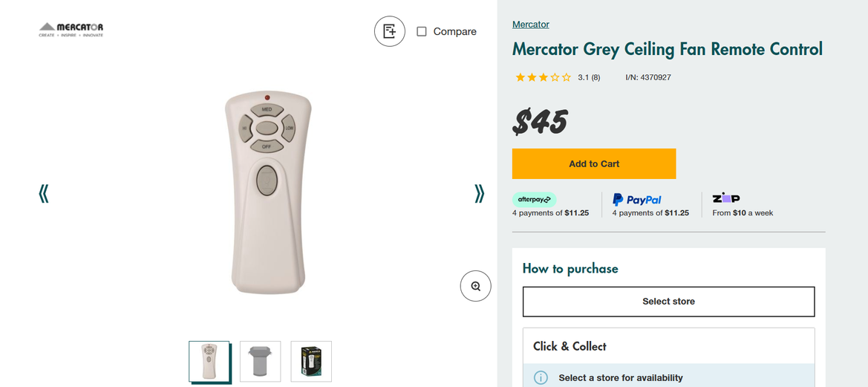Viewport: 868px width, 387px height.
Task: Click the Click & Collect heading
Action: point(570,346)
